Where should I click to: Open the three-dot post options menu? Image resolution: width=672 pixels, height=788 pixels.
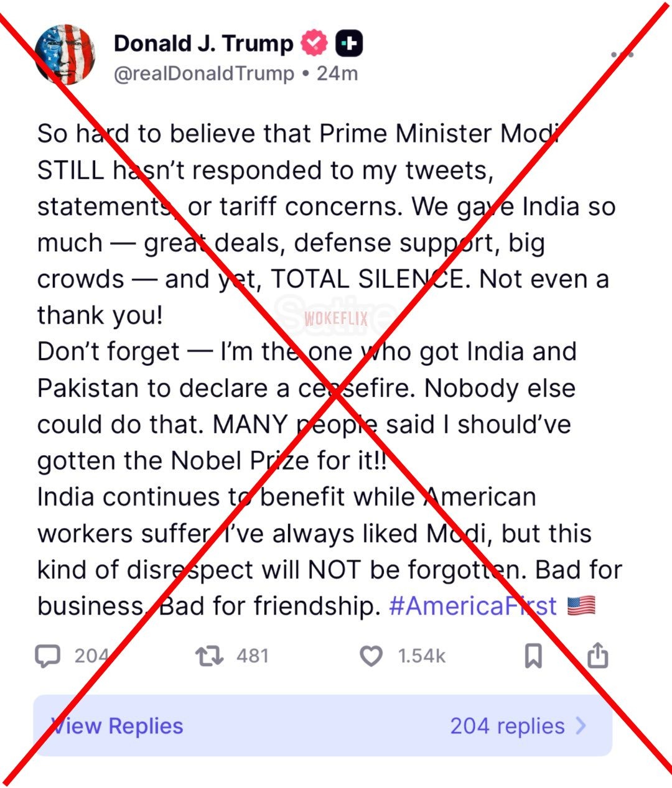click(622, 55)
